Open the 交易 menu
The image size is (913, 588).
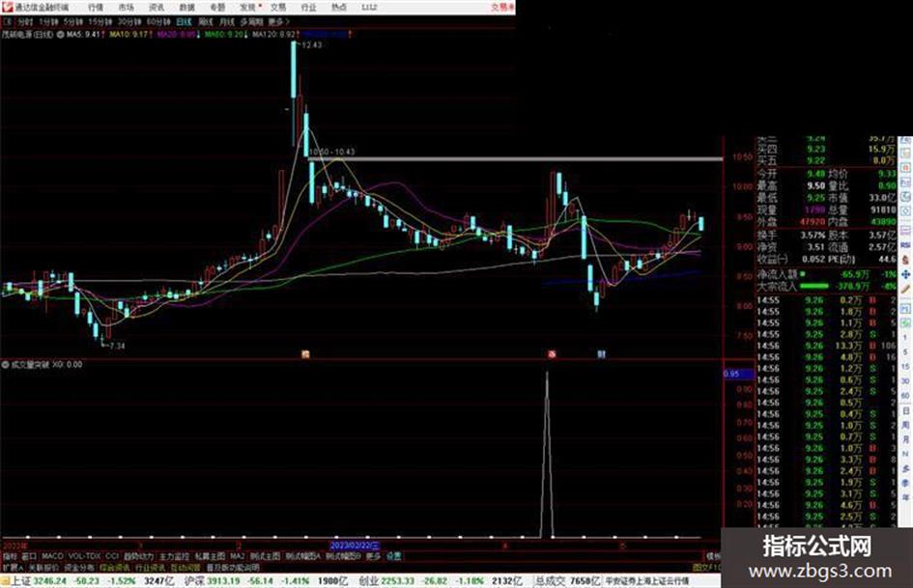(277, 8)
